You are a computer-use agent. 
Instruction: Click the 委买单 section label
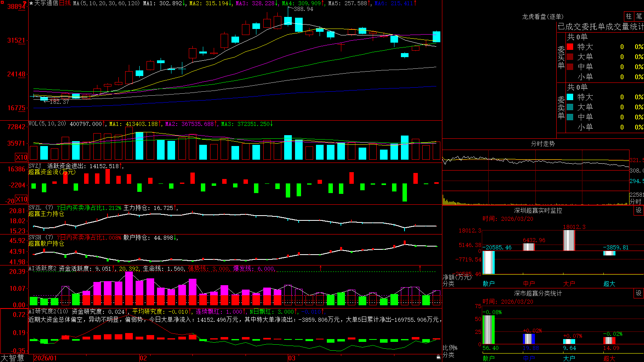[x=561, y=57]
